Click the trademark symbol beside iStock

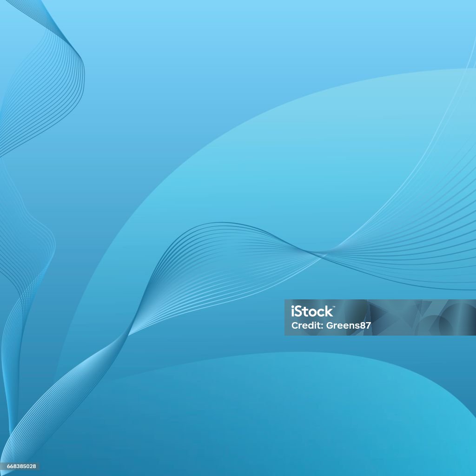pyautogui.click(x=333, y=307)
